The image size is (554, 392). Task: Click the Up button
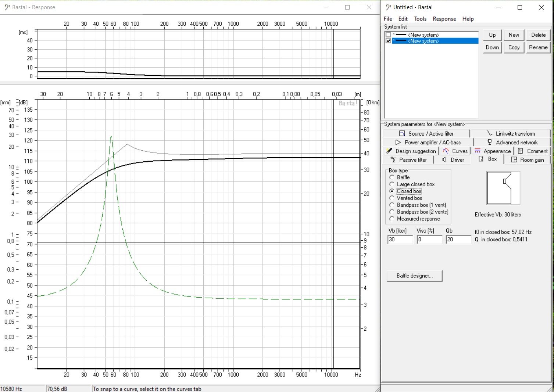[492, 35]
